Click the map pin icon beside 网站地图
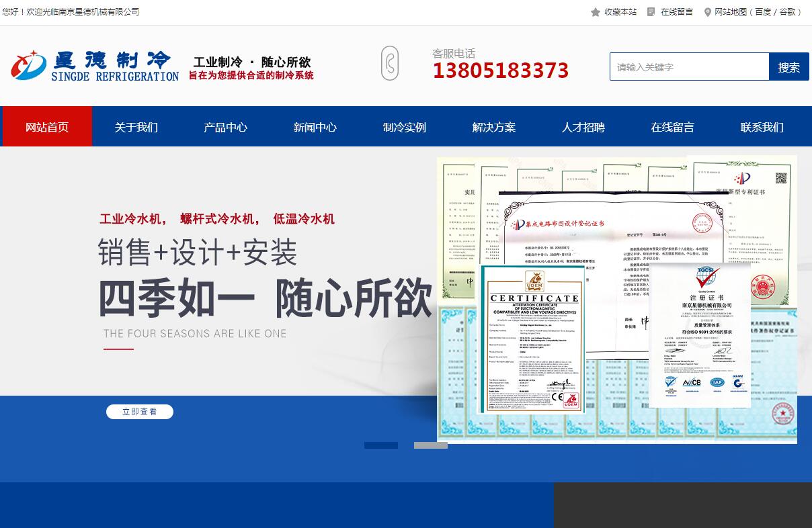 click(x=708, y=12)
